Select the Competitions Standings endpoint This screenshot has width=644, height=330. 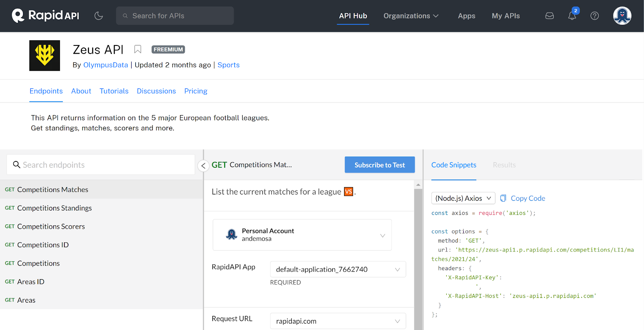point(101,208)
